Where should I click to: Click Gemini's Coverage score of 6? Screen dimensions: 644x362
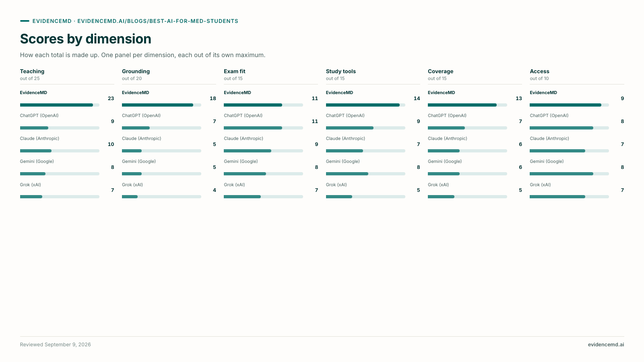pyautogui.click(x=520, y=167)
